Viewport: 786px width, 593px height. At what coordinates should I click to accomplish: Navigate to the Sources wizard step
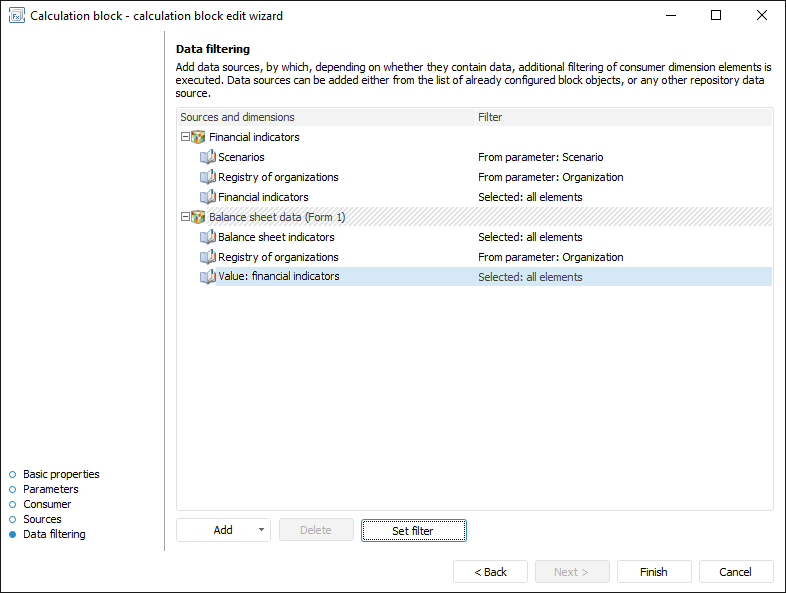point(42,519)
